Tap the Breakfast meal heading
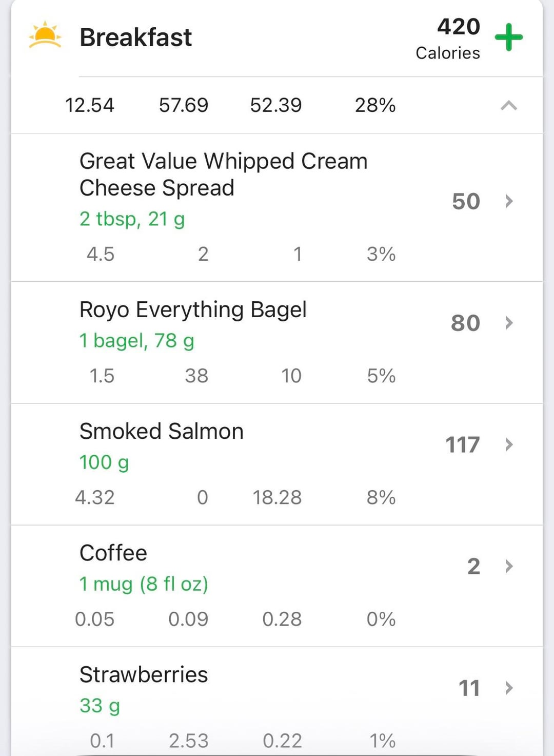554x756 pixels. coord(135,37)
